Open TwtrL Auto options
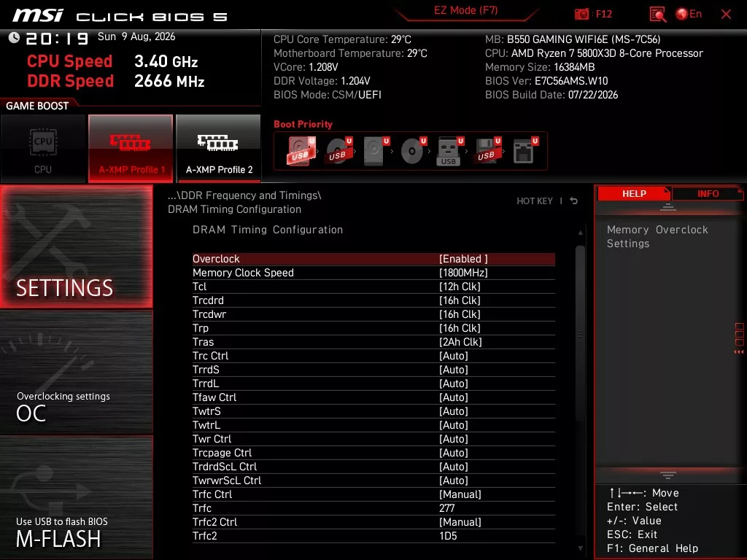 coord(373,425)
